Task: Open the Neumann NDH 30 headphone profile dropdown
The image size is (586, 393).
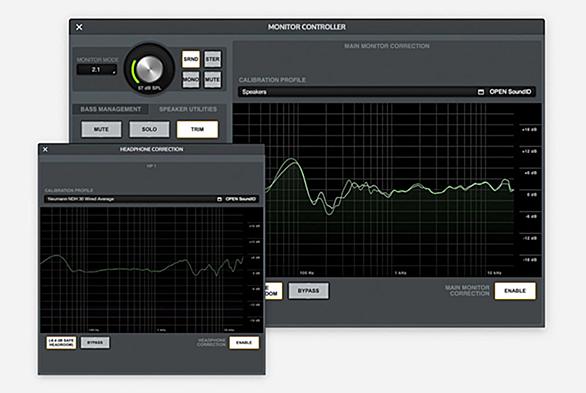Action: [x=130, y=199]
